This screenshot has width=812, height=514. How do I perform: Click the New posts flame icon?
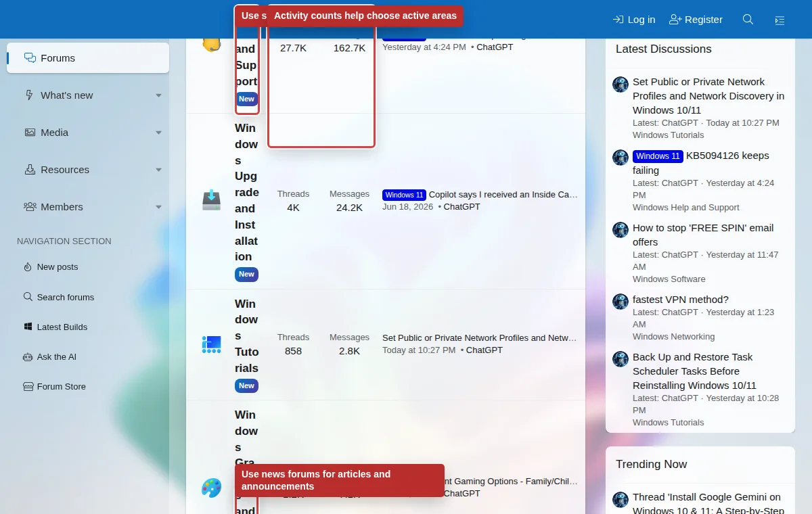coord(28,267)
